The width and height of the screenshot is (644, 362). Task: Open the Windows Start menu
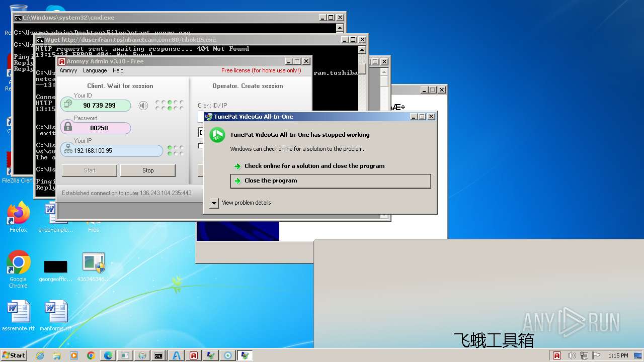point(14,355)
